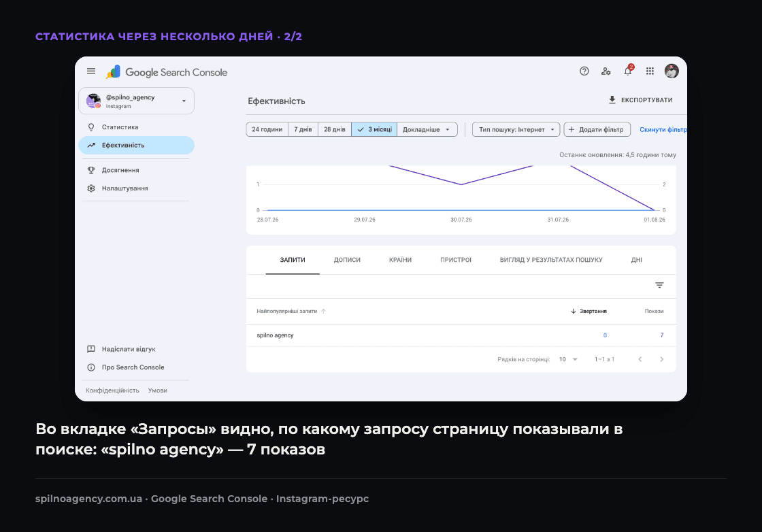
Task: Click the download icon next to Експортувати
Action: point(612,99)
